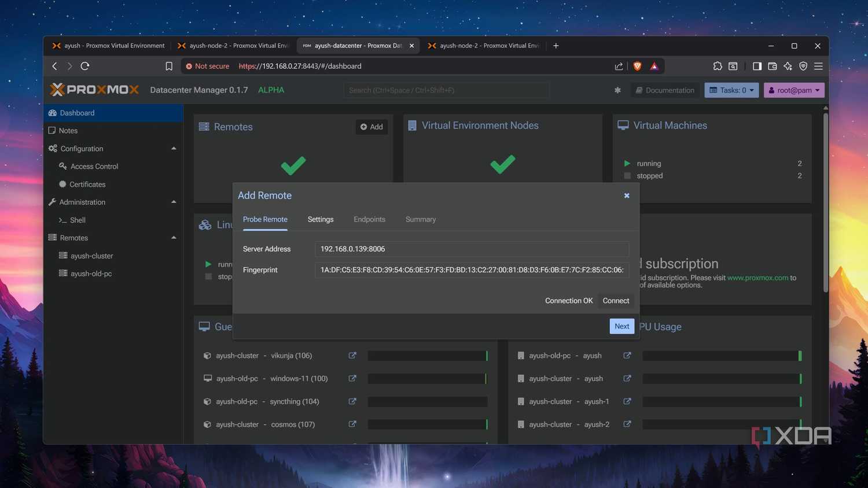Click the browser address bar URL
Image resolution: width=868 pixels, height=488 pixels.
point(300,66)
